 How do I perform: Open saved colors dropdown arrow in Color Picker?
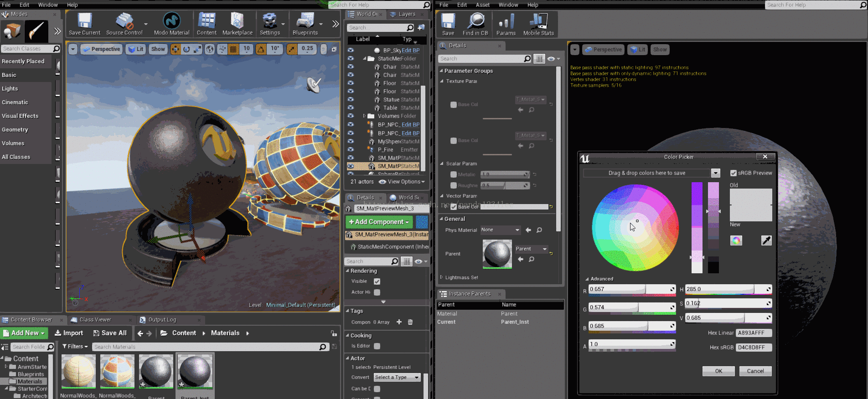coord(716,173)
